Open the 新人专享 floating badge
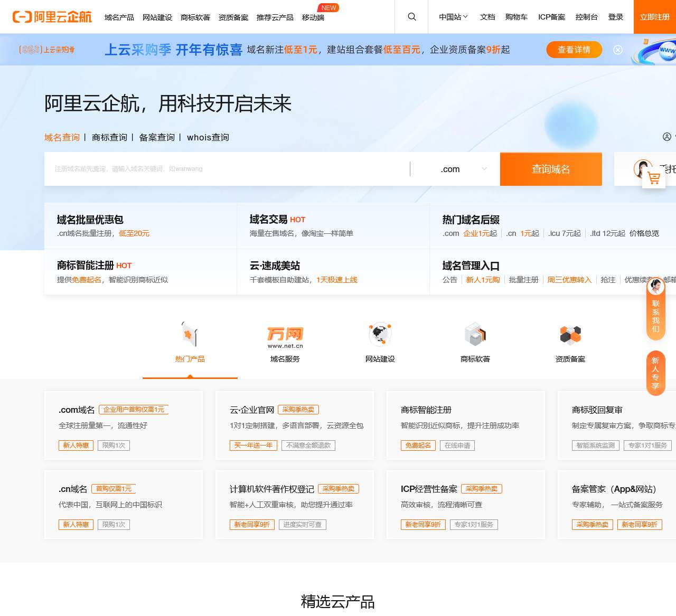The image size is (676, 616). (656, 373)
